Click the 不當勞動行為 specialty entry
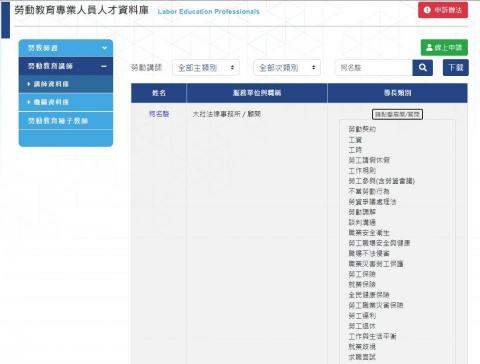This screenshot has height=364, width=480. pos(369,191)
